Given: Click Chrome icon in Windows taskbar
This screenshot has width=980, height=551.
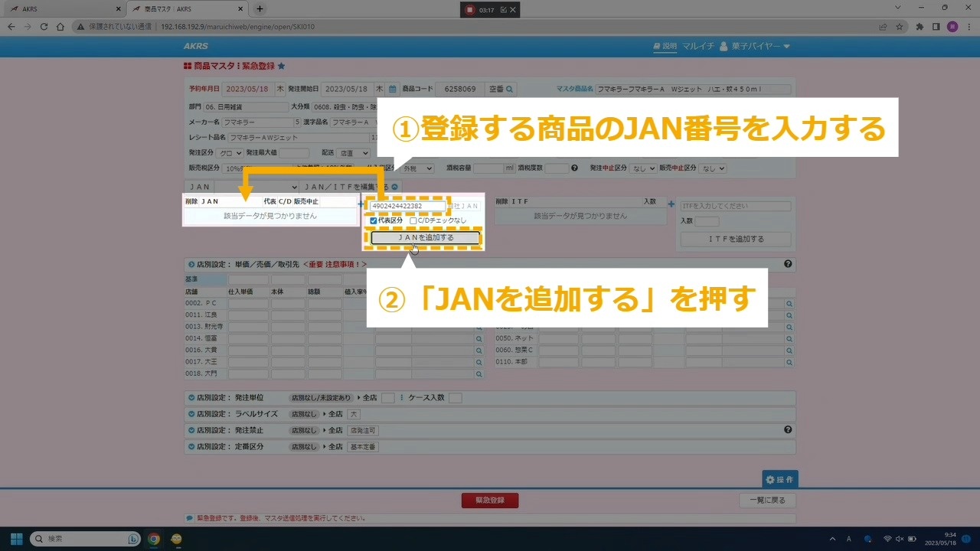Looking at the screenshot, I should pyautogui.click(x=154, y=539).
